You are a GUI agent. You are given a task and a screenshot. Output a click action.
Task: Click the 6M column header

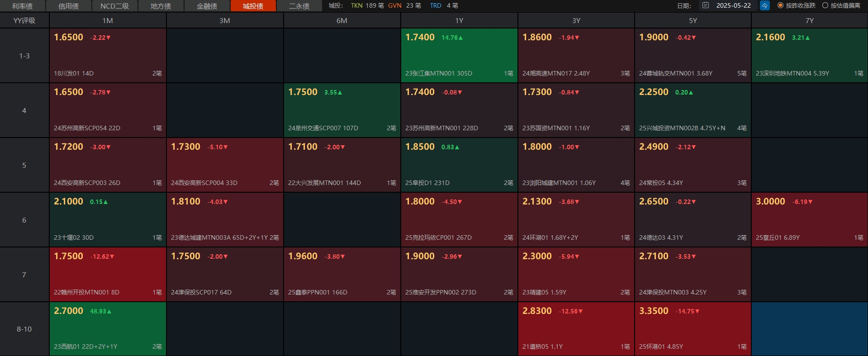(342, 20)
